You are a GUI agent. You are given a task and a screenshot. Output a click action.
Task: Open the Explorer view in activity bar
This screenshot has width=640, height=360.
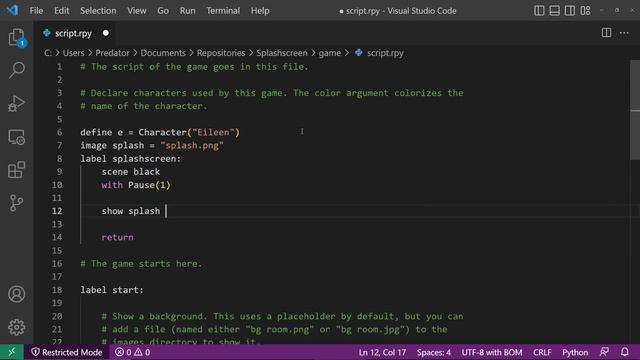[x=16, y=38]
